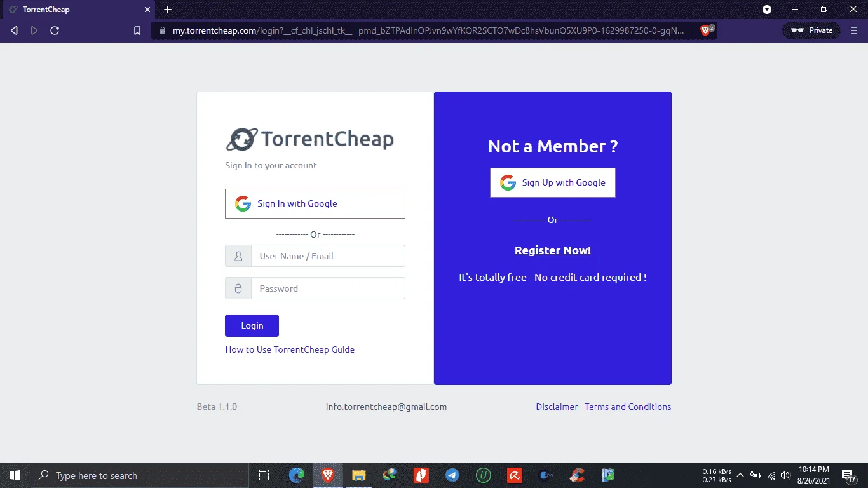
Task: Focus the User Name / Email field
Action: (x=328, y=256)
